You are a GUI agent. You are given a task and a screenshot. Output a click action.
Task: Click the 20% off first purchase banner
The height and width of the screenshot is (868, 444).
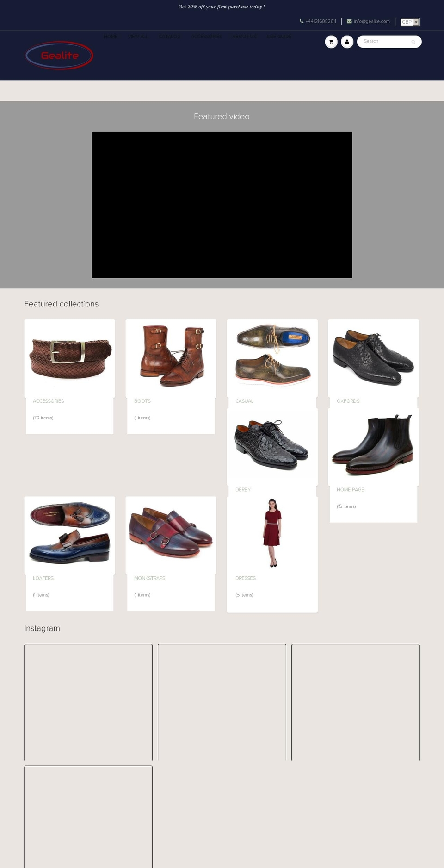(222, 7)
